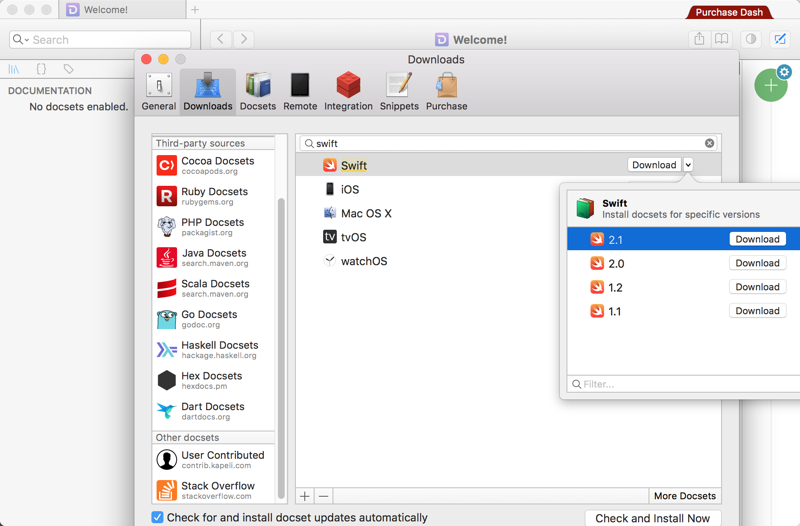Toggle the contrast half-circle icon
The image size is (800, 526).
click(751, 39)
